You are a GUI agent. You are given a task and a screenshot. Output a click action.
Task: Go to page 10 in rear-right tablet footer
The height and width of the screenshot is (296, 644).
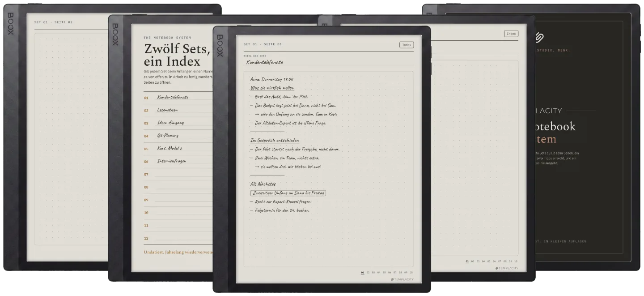click(516, 261)
